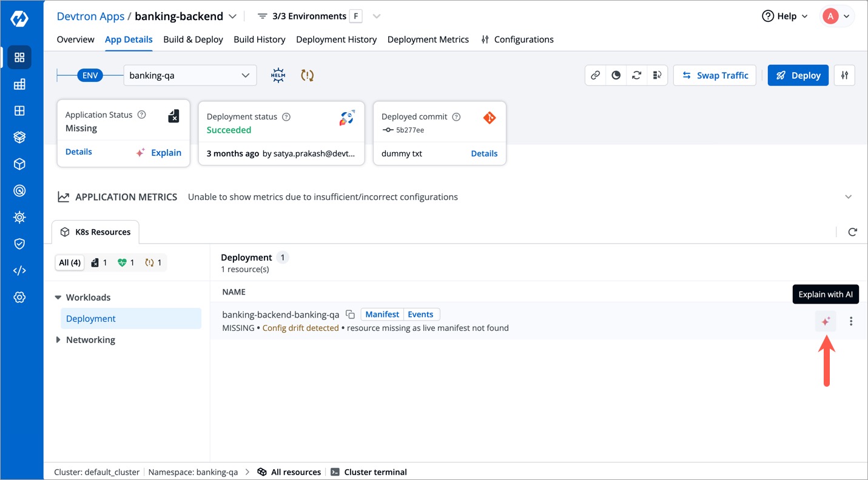Open the deployed app link icon

pos(595,75)
